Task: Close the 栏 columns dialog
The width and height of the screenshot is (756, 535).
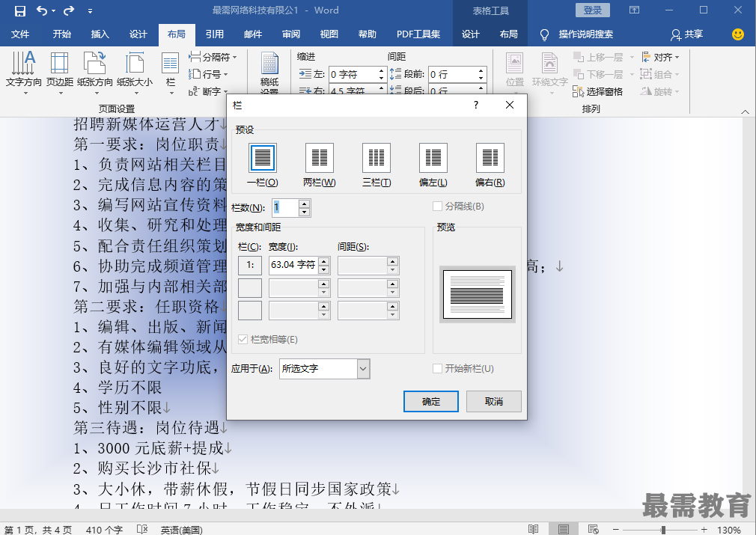Action: (510, 105)
